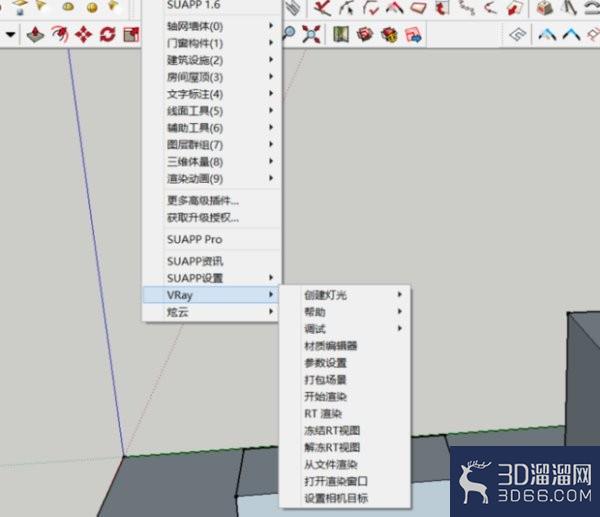
Task: Select the Scale tool icon
Action: pyautogui.click(x=131, y=35)
